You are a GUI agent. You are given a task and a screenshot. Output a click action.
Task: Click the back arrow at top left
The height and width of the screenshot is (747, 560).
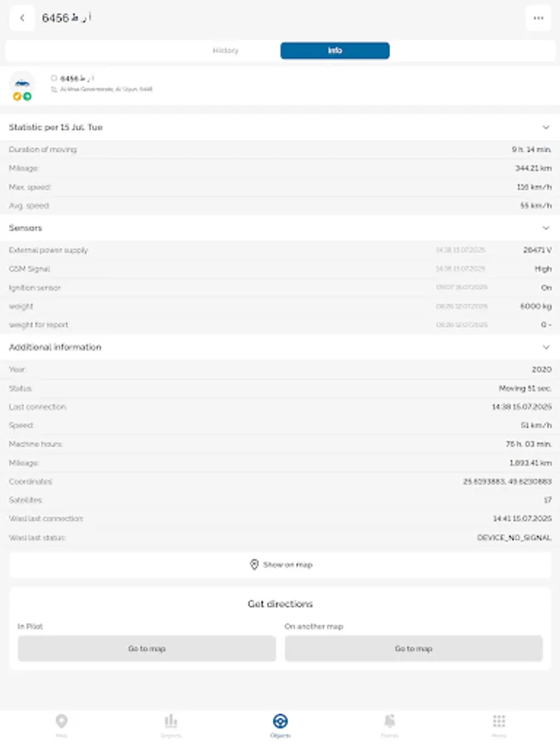tap(22, 17)
